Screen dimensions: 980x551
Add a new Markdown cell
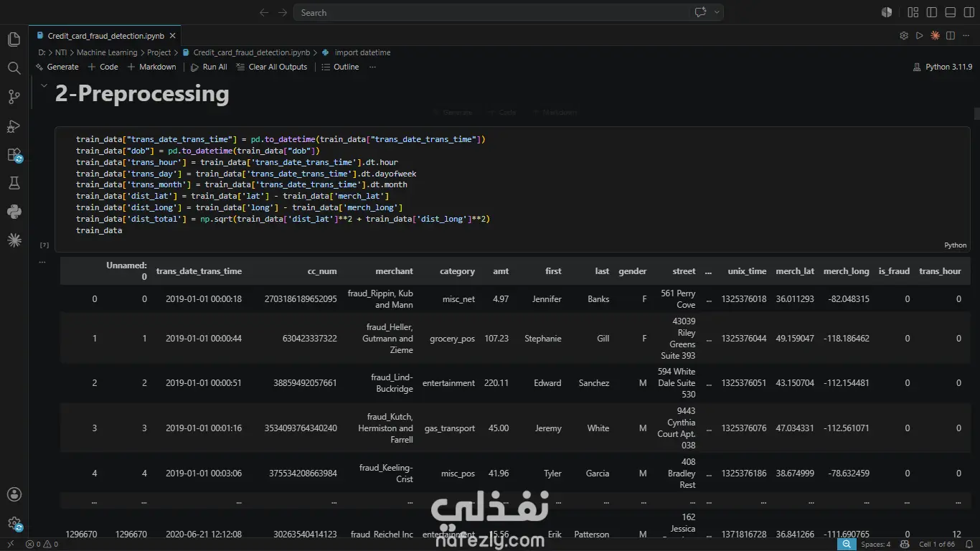point(151,67)
